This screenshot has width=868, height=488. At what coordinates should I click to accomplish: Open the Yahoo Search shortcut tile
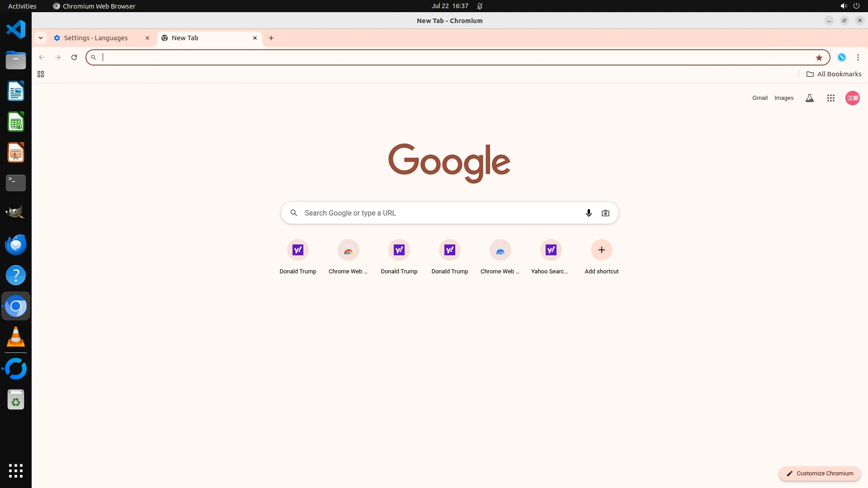(551, 250)
